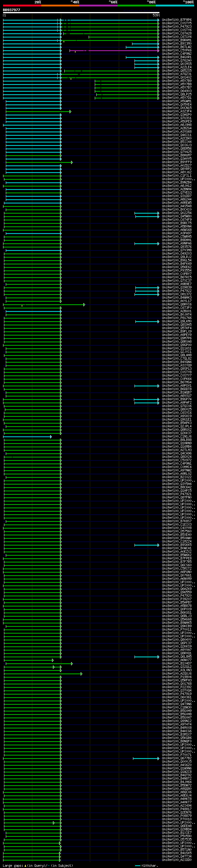Click the =100char. scale legend
197x868 pixels.
click(147, 865)
